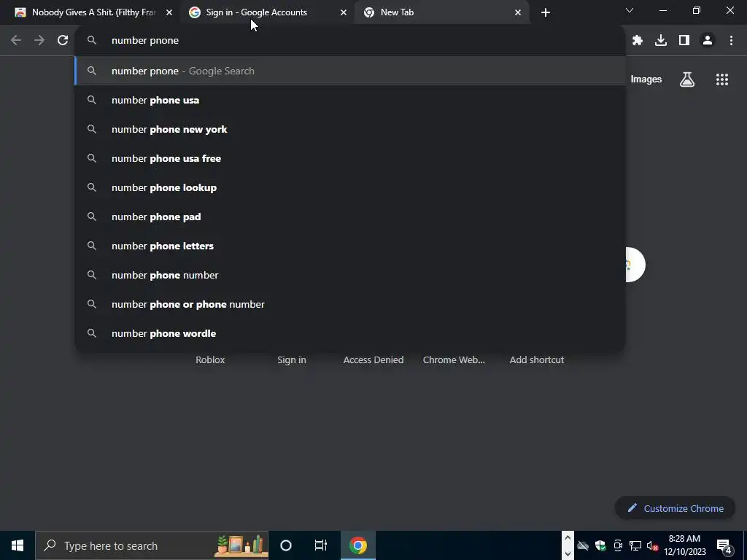Select the New Tab tab
The image size is (747, 560).
pyautogui.click(x=441, y=12)
